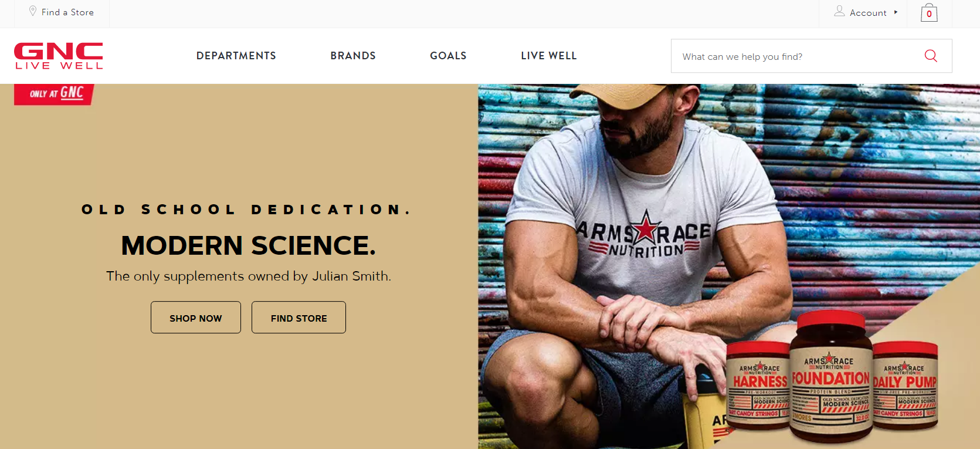Screen dimensions: 980x449
Task: Open the Departments menu
Action: pyautogui.click(x=236, y=56)
